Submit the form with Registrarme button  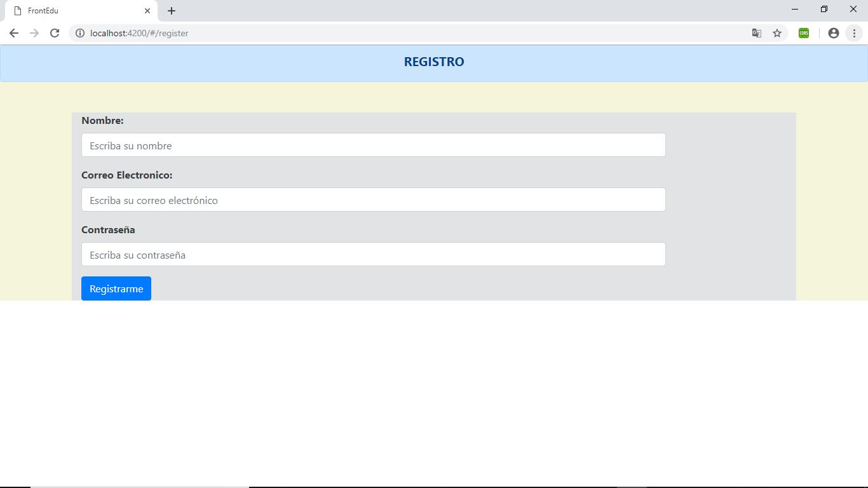[x=116, y=288]
